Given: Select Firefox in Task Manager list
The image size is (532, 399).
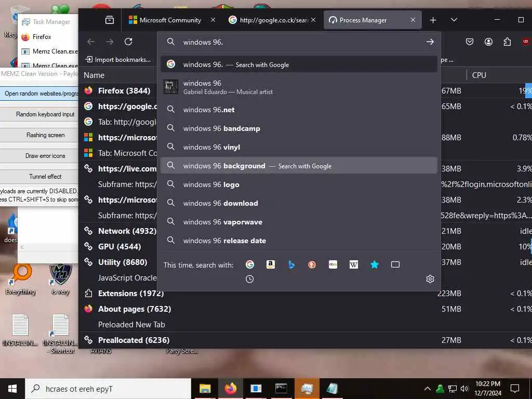Looking at the screenshot, I should point(42,37).
